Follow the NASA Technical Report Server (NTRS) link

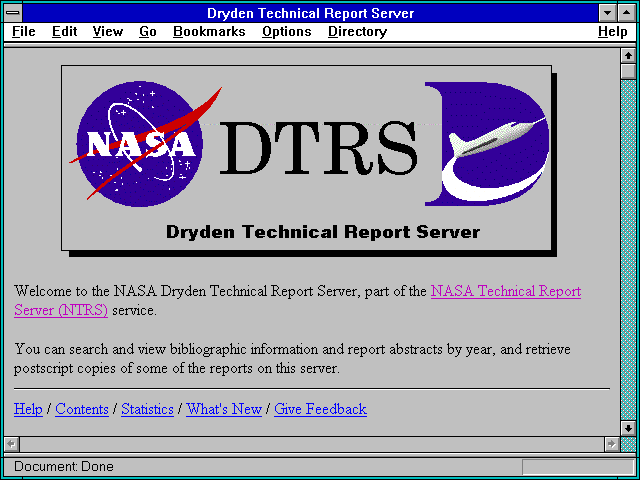click(x=506, y=291)
